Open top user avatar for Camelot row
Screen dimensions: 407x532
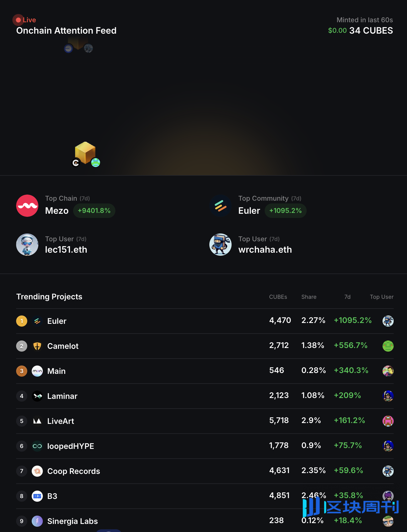[x=388, y=346]
